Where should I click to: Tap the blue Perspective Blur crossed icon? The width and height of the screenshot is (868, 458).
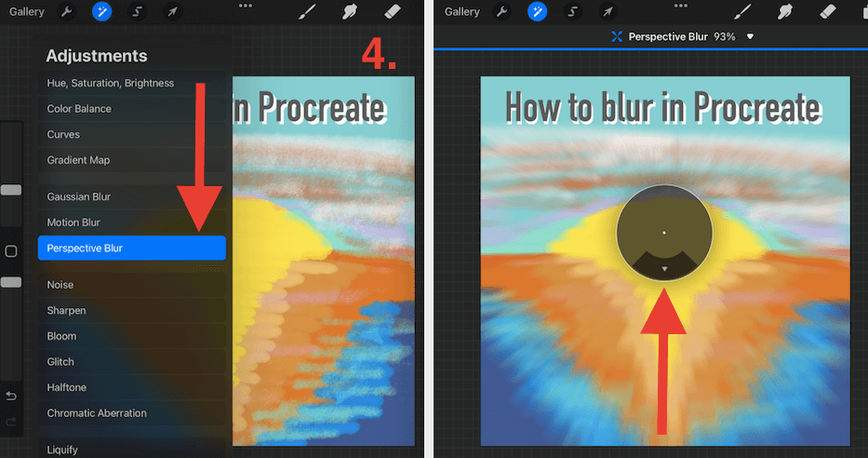pos(616,36)
